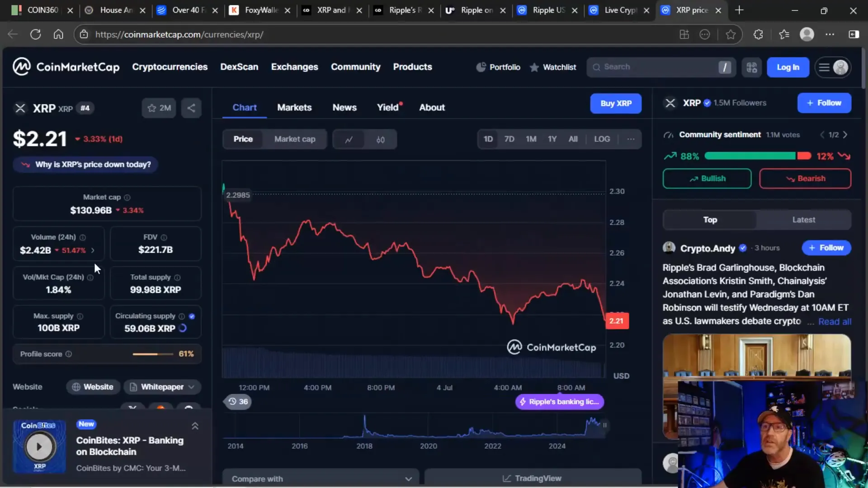Screen dimensions: 868x488
Task: Open the Cryptocurrencies menu
Action: 170,67
